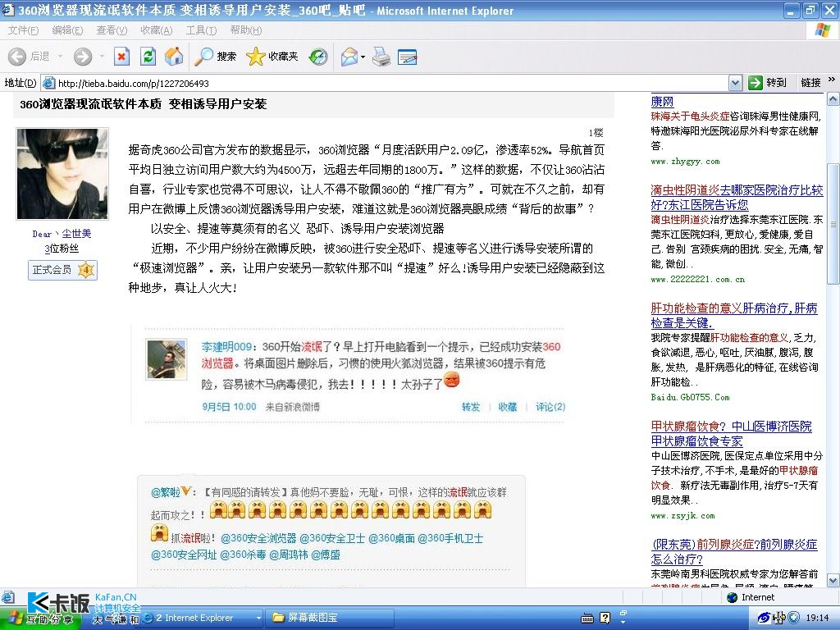Open the 收藏(A) menu
840x630 pixels.
click(x=157, y=30)
